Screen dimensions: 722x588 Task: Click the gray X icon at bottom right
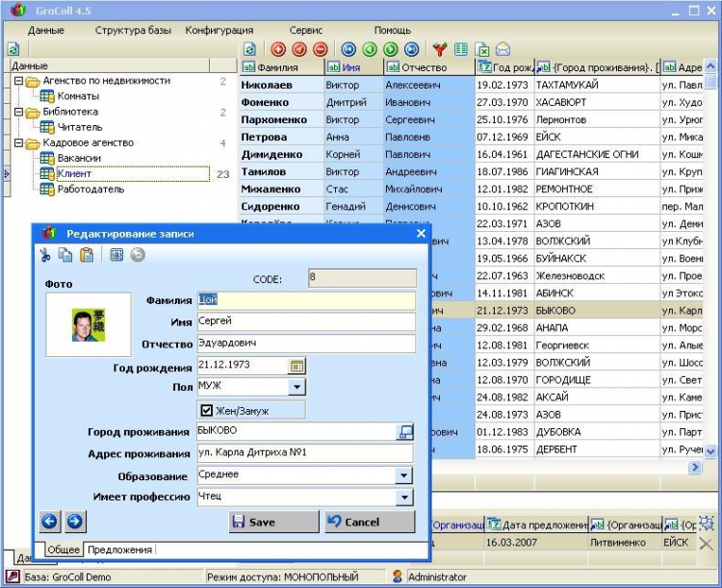707,544
